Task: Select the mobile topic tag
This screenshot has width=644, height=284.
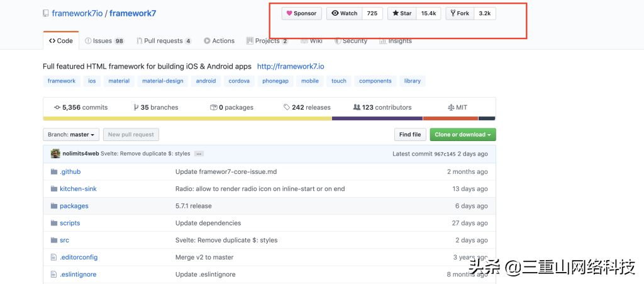Action: (x=310, y=81)
